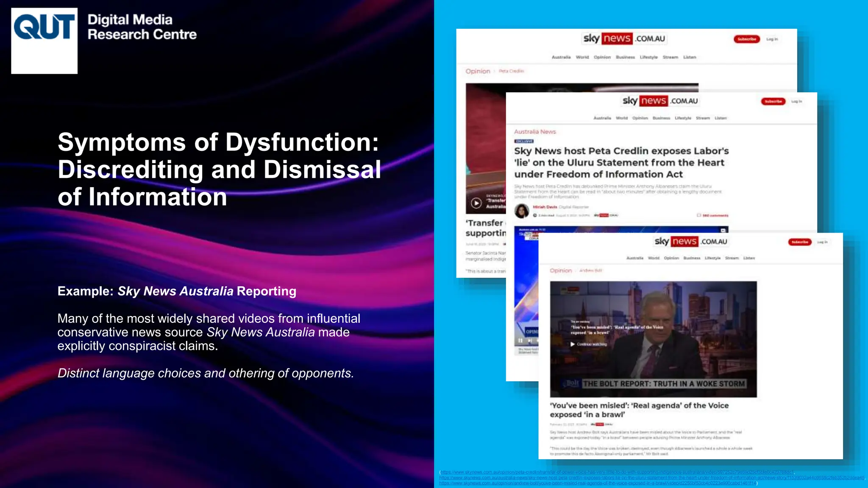Click Subscribe on the top Peta Credlin page
The width and height of the screenshot is (868, 488).
(747, 39)
